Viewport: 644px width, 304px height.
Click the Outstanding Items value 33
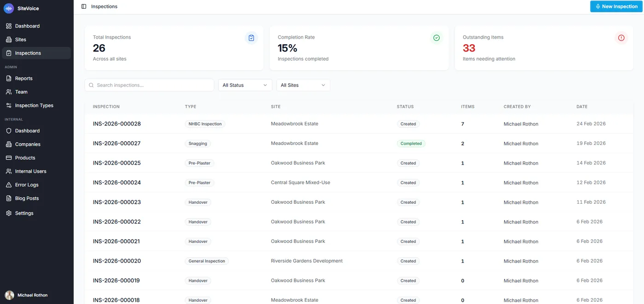[469, 48]
